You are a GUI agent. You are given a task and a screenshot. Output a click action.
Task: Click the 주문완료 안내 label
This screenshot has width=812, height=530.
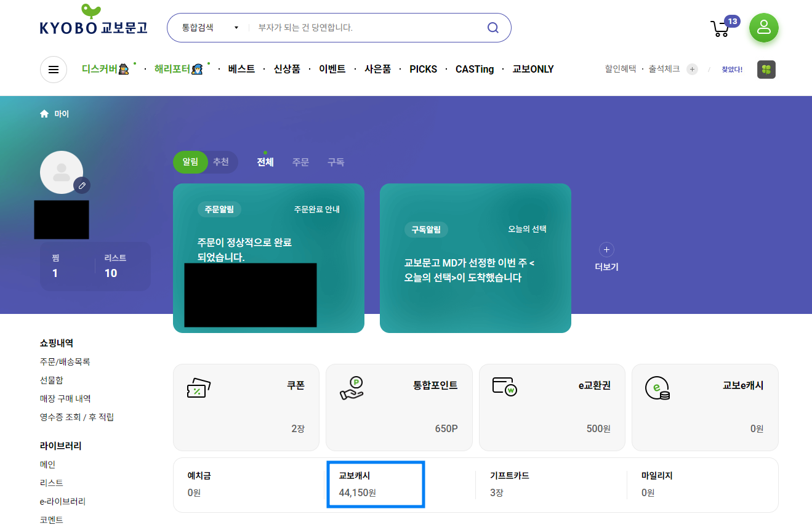(x=316, y=209)
